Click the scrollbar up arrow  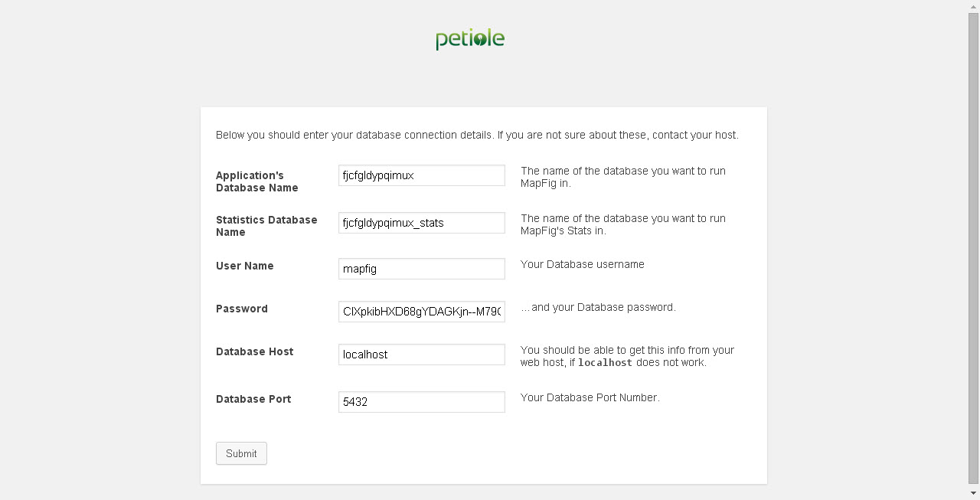(974, 6)
